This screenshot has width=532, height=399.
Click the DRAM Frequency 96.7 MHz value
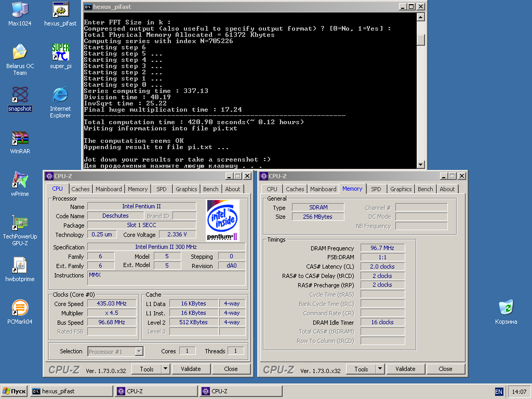click(382, 248)
